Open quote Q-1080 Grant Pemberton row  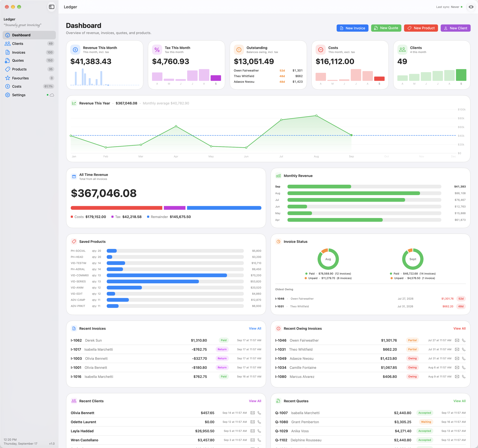[x=370, y=422]
